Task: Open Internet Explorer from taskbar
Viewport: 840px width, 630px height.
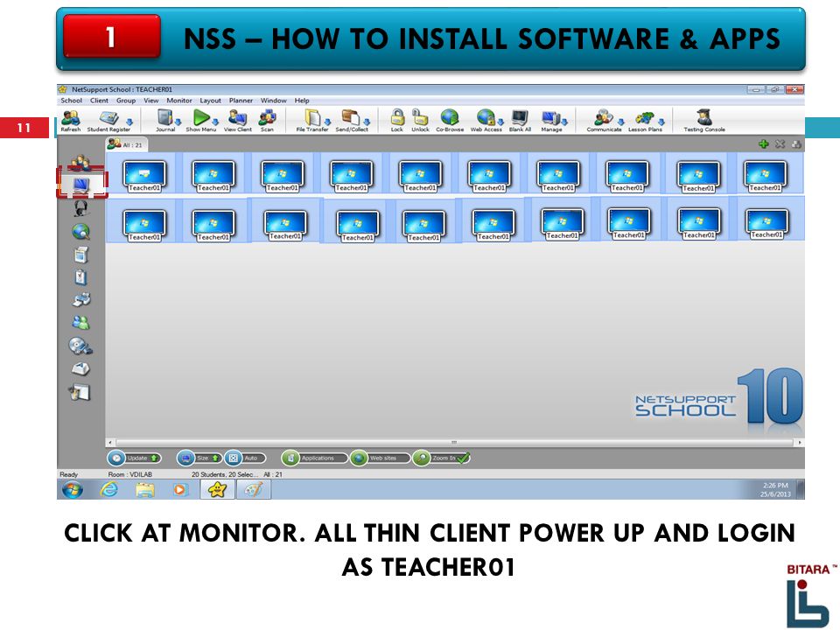Action: 109,489
